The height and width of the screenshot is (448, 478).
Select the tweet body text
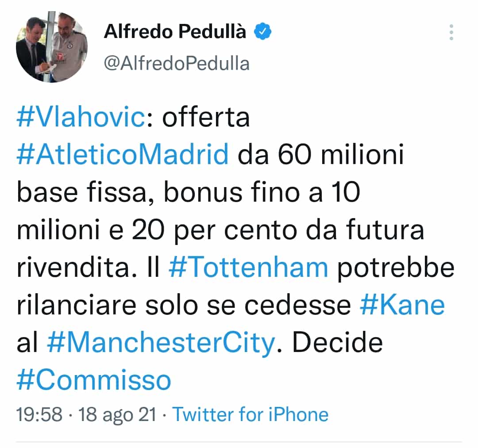(x=221, y=229)
